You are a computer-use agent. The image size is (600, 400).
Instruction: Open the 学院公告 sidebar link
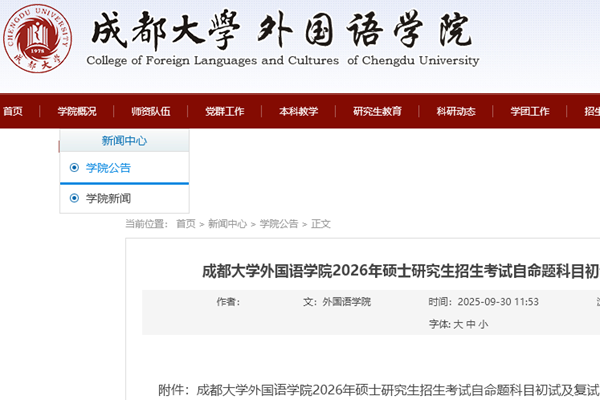[x=108, y=168]
